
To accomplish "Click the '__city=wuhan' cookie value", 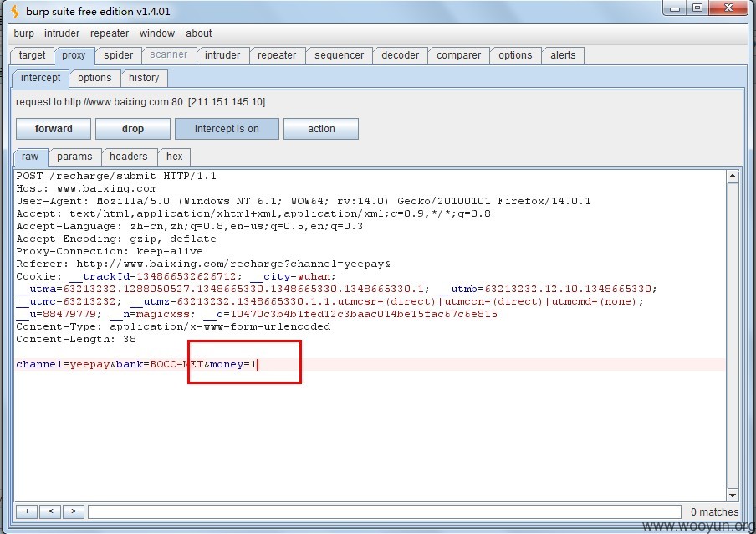I will (x=290, y=276).
